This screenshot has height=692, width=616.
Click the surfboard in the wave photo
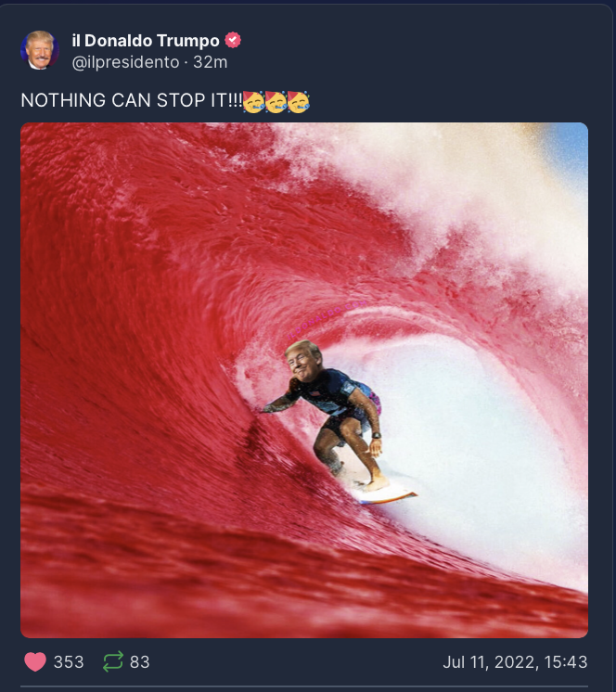tap(382, 493)
